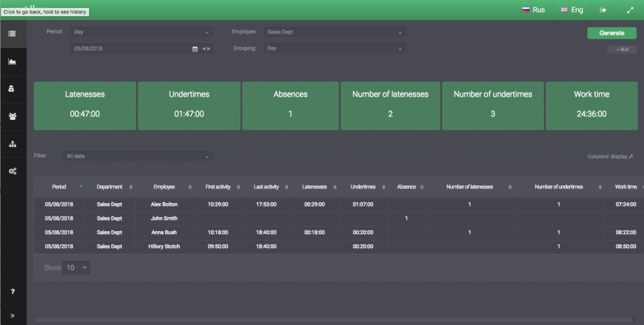Image resolution: width=644 pixels, height=325 pixels.
Task: Click the calendar icon beside the date
Action: tap(195, 49)
